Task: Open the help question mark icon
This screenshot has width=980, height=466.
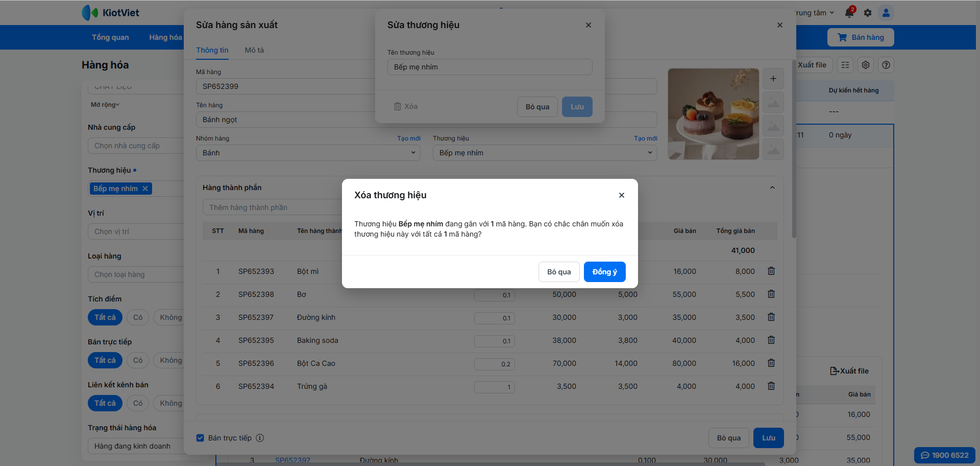Action: pyautogui.click(x=886, y=65)
